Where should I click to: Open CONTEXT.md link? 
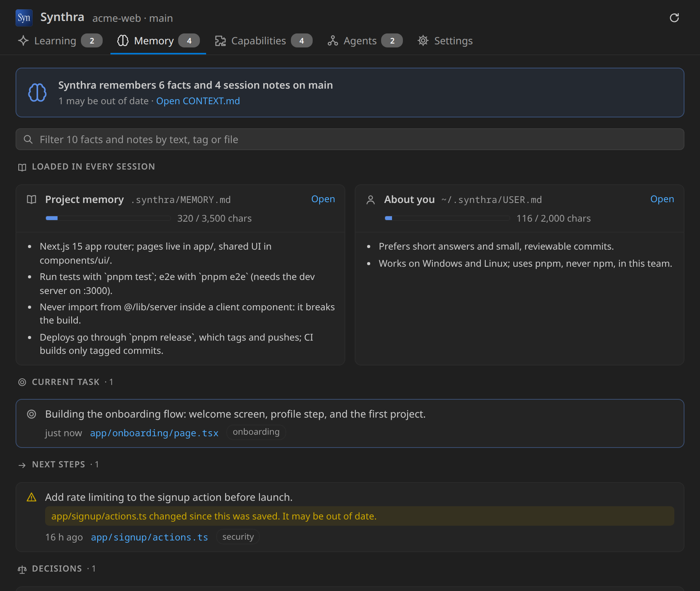click(198, 101)
